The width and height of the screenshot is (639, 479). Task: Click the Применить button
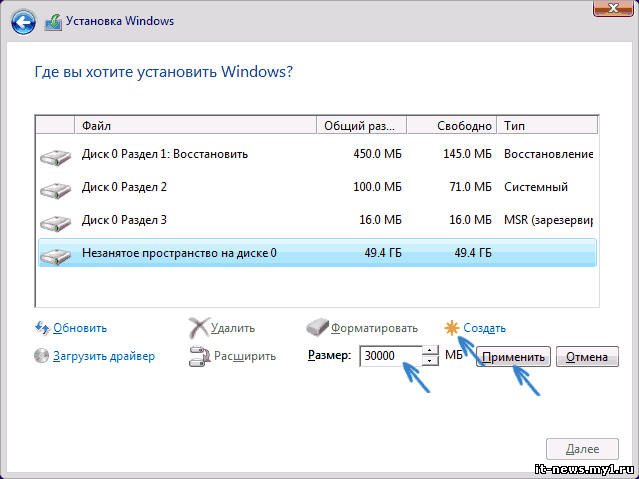[x=513, y=357]
